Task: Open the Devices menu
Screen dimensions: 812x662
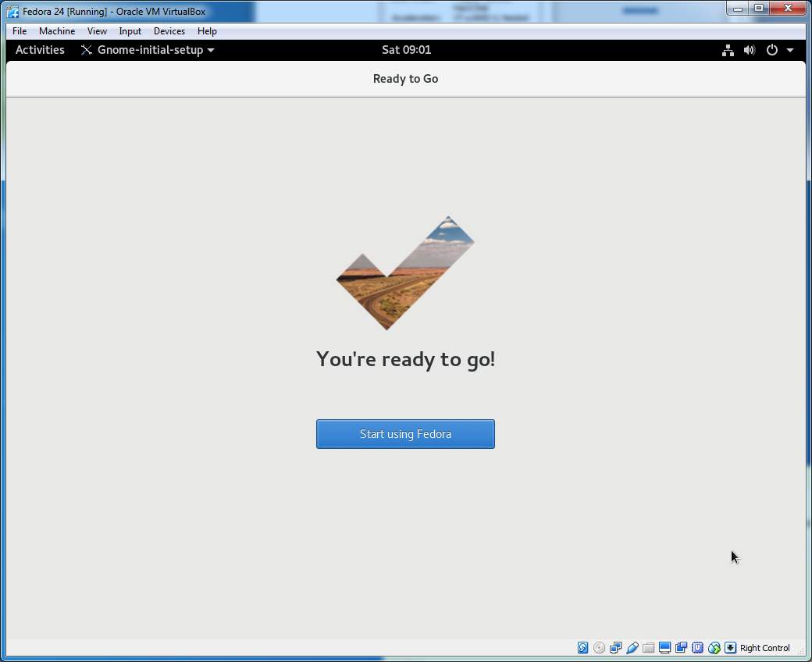Action: point(169,31)
